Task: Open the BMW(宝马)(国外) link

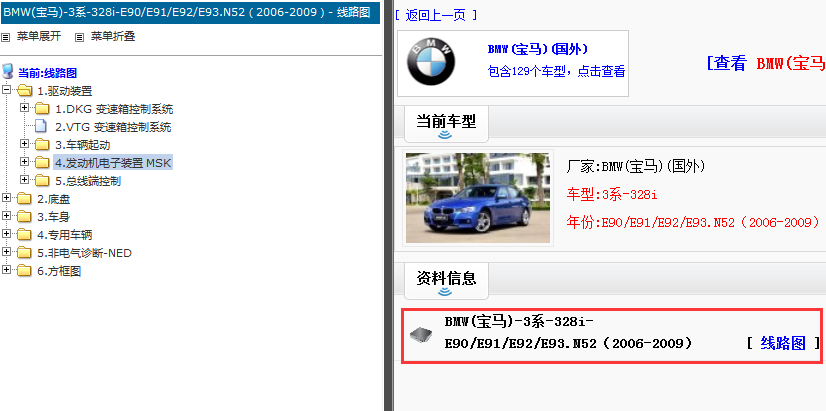Action: [538, 50]
